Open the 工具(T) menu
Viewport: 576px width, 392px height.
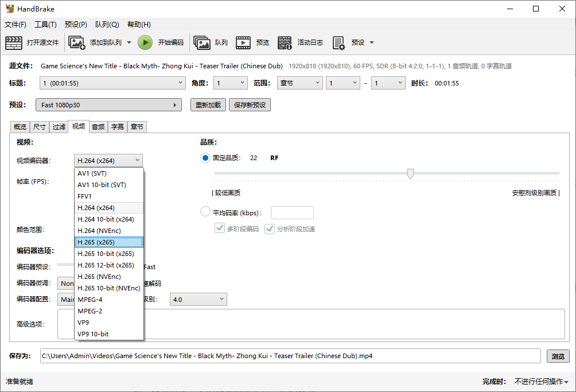45,25
